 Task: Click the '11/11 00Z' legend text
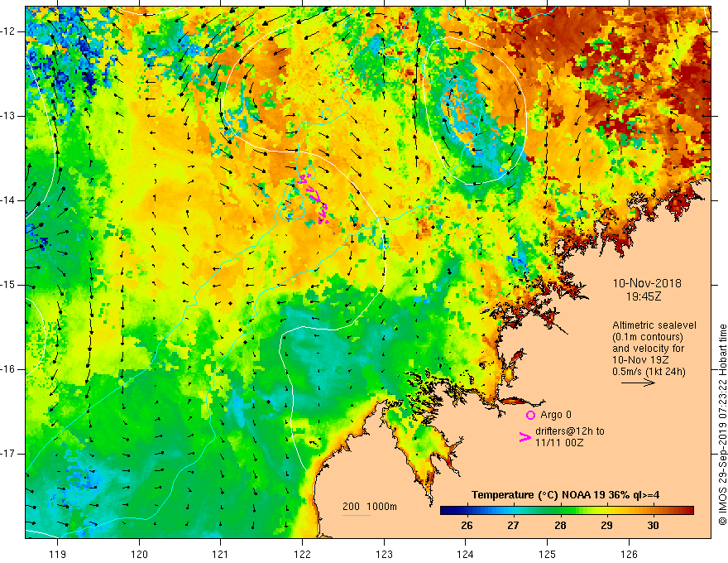pos(559,443)
